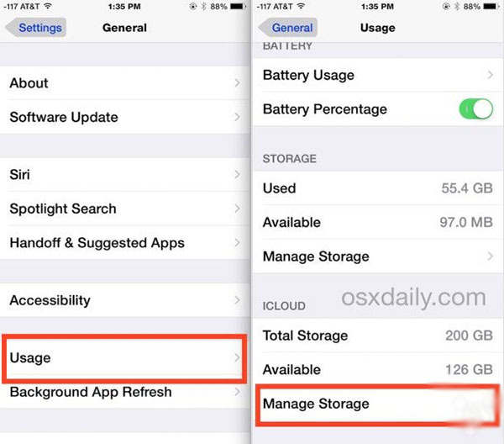Open Software Update

pyautogui.click(x=125, y=117)
